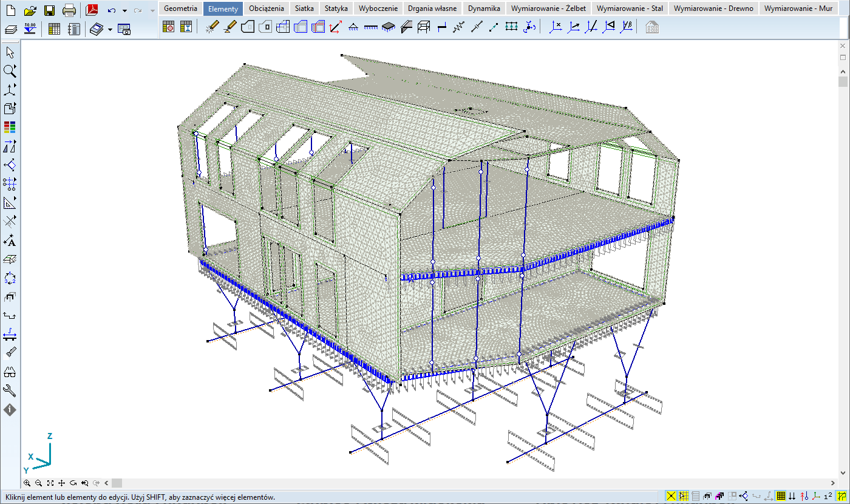850x504 pixels.
Task: Click the save floppy disk icon
Action: pyautogui.click(x=50, y=10)
